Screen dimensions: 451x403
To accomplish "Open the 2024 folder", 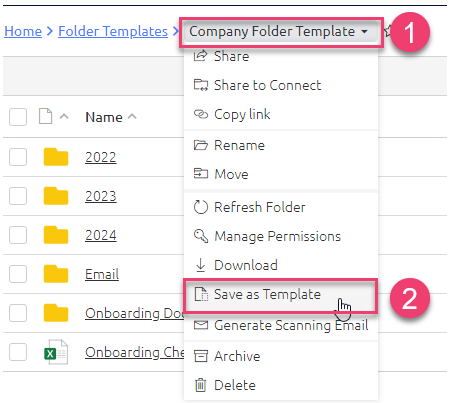I will 101,235.
